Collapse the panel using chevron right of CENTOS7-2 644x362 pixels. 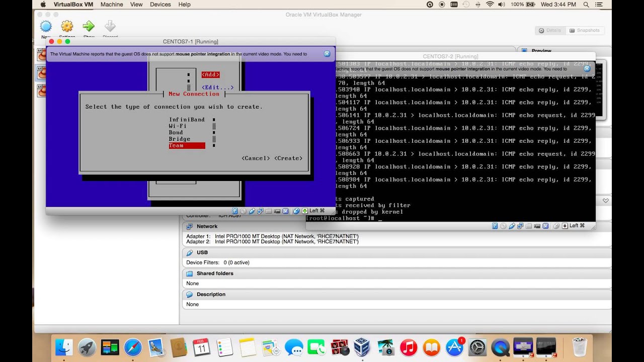coord(605,201)
